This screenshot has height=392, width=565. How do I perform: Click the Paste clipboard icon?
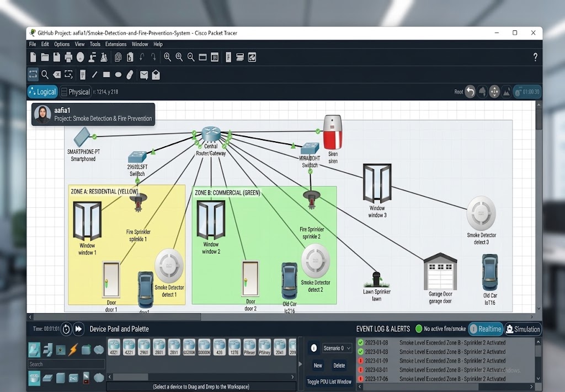pyautogui.click(x=130, y=57)
